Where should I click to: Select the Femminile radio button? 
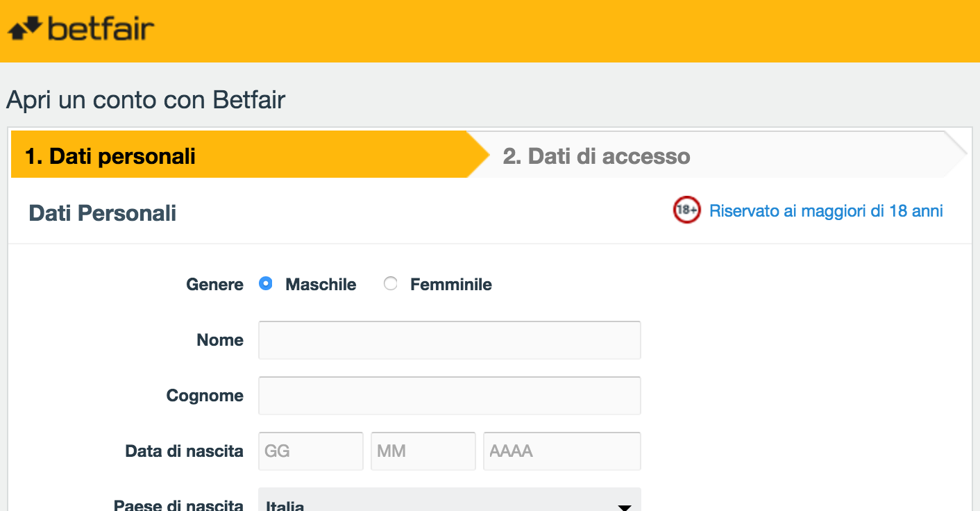391,284
